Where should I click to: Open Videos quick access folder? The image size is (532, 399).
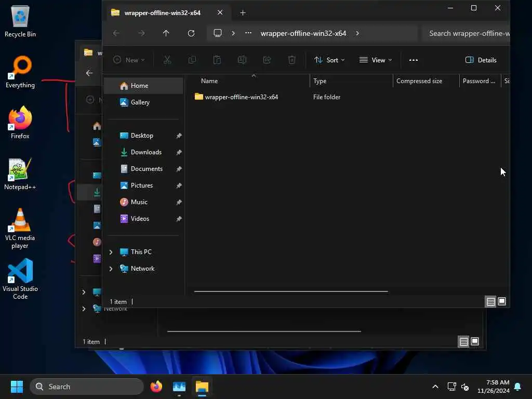click(x=143, y=219)
